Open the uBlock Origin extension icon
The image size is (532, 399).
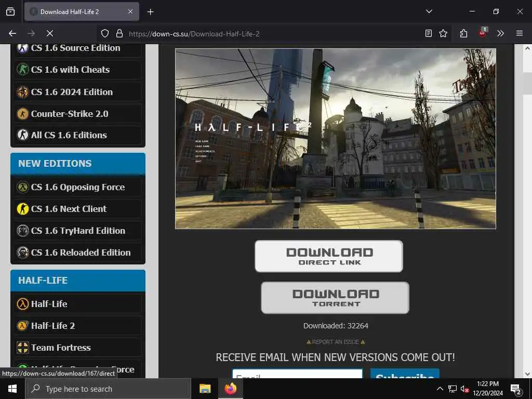(482, 33)
